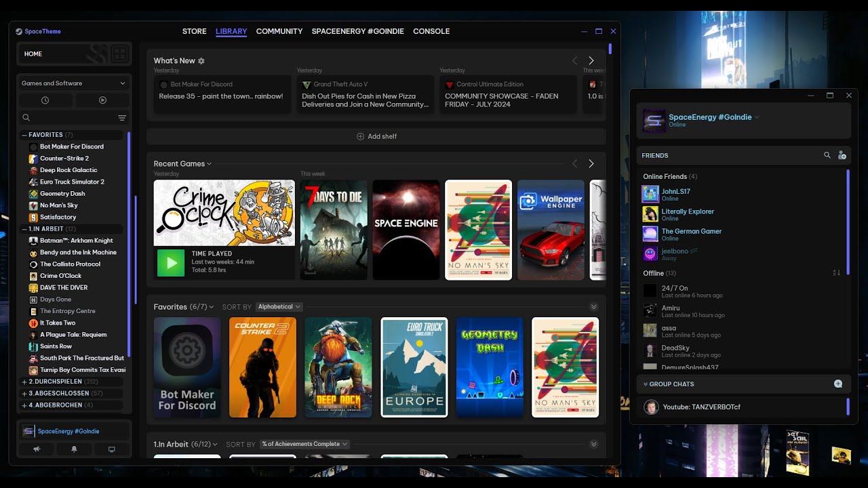Go to next What's New page arrow
868x488 pixels.
coord(591,60)
